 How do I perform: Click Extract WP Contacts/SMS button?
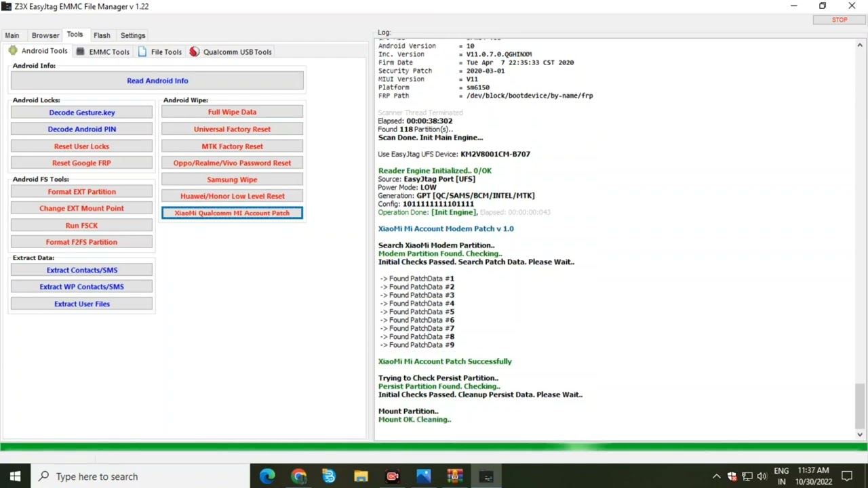pyautogui.click(x=81, y=287)
